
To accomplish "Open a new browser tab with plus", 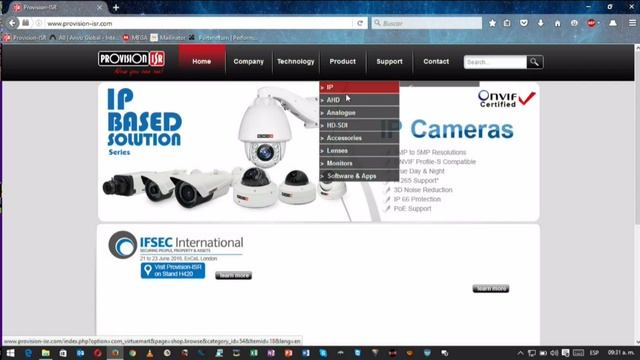I will (x=116, y=7).
